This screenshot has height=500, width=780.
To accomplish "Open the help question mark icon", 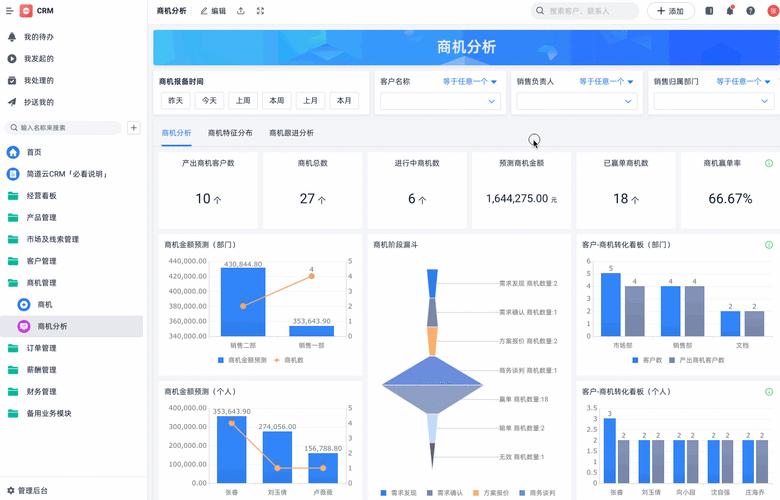I will point(750,11).
